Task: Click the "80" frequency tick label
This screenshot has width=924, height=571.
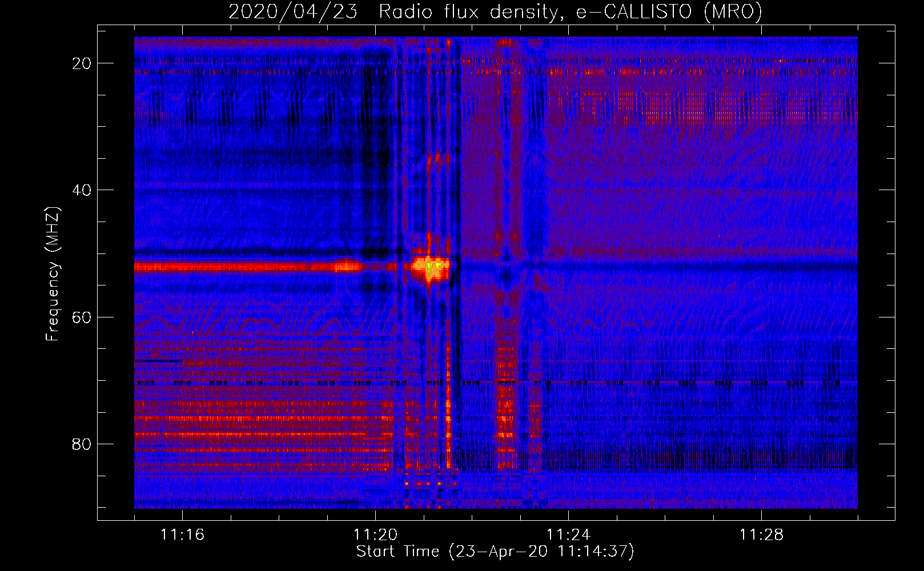Action: pos(82,444)
